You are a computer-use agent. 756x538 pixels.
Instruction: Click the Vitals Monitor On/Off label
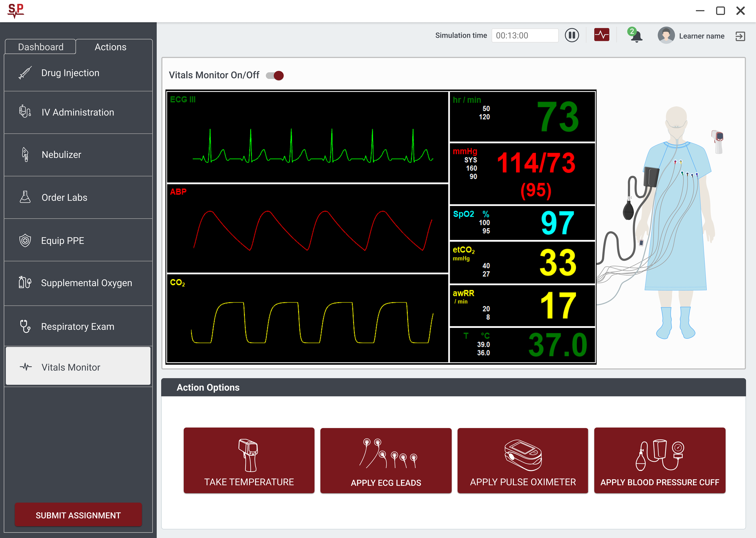[x=214, y=75]
